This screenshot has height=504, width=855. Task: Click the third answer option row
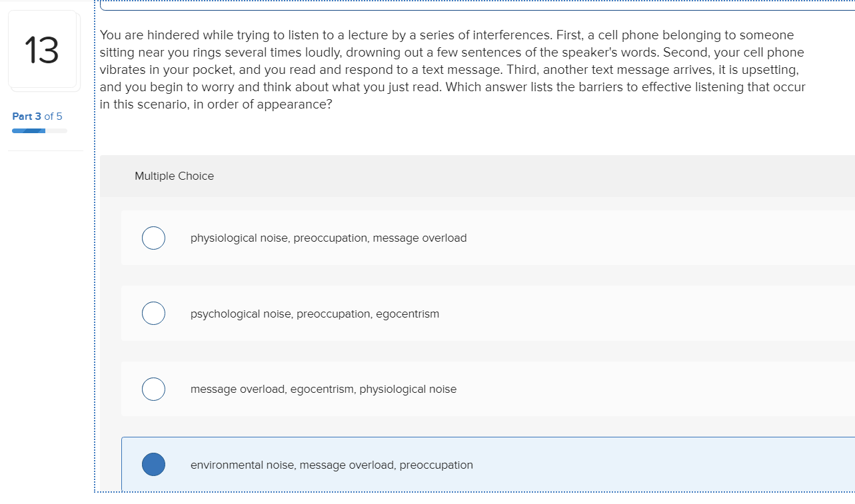[400, 389]
